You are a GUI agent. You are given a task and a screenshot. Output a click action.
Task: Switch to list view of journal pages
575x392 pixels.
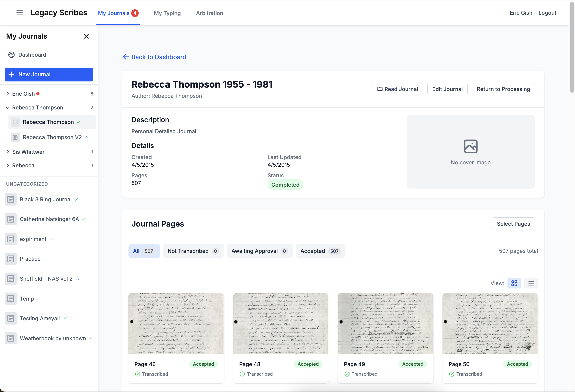[x=531, y=283]
